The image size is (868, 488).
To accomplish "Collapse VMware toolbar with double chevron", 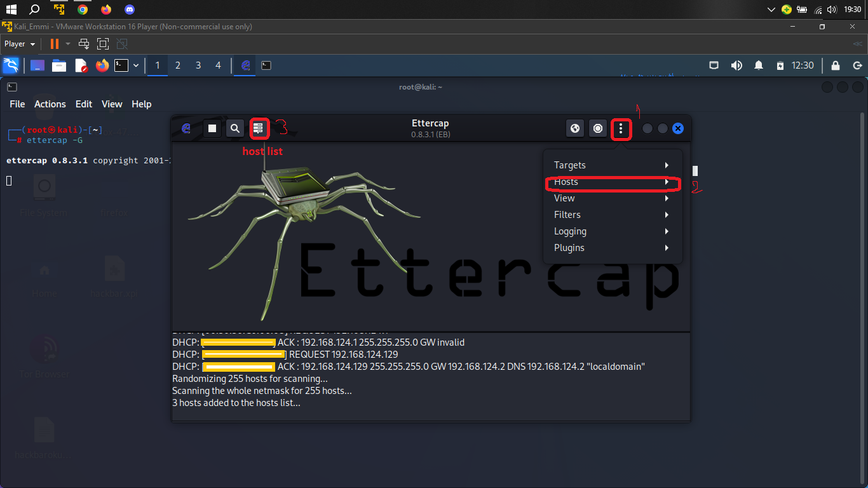I will tap(857, 44).
